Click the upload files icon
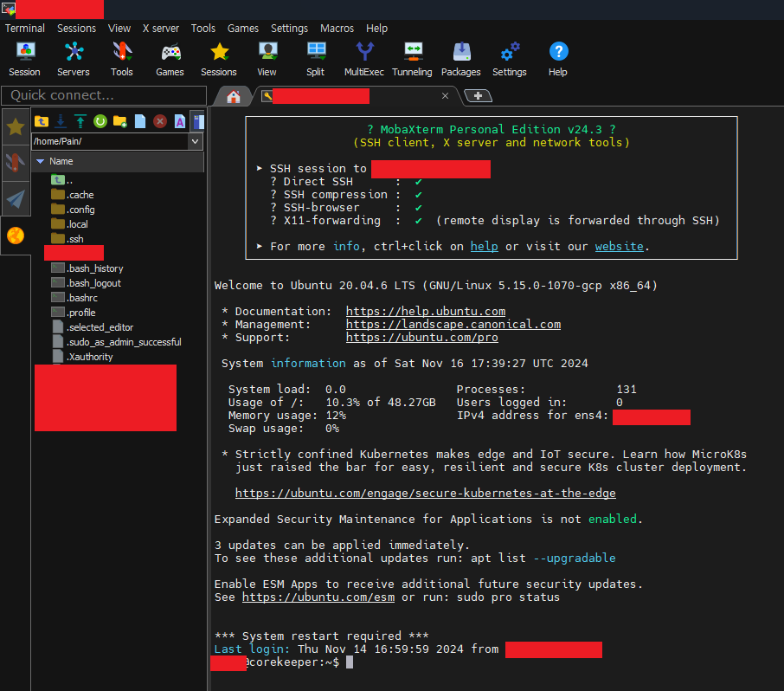784x691 pixels. coord(80,121)
